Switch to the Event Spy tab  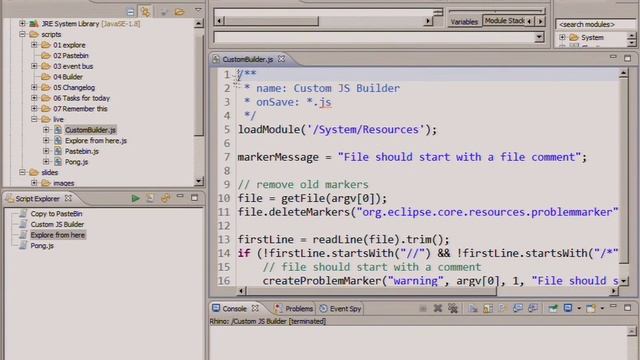(x=340, y=309)
